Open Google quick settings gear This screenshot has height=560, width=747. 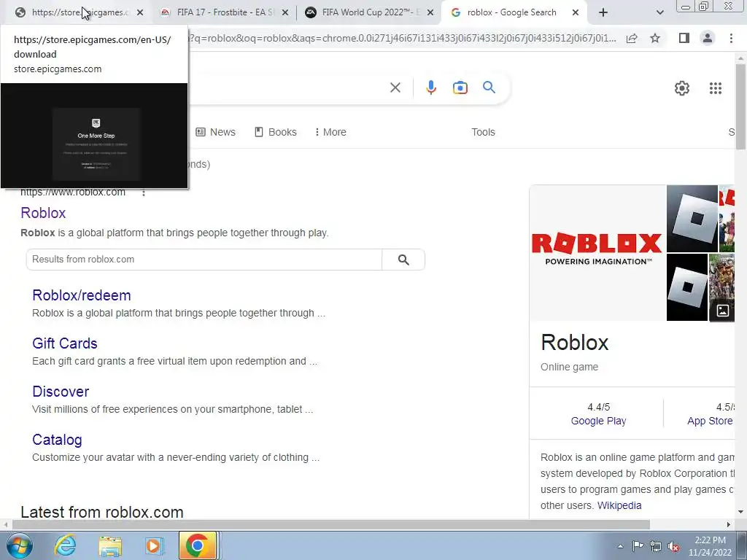coord(682,88)
